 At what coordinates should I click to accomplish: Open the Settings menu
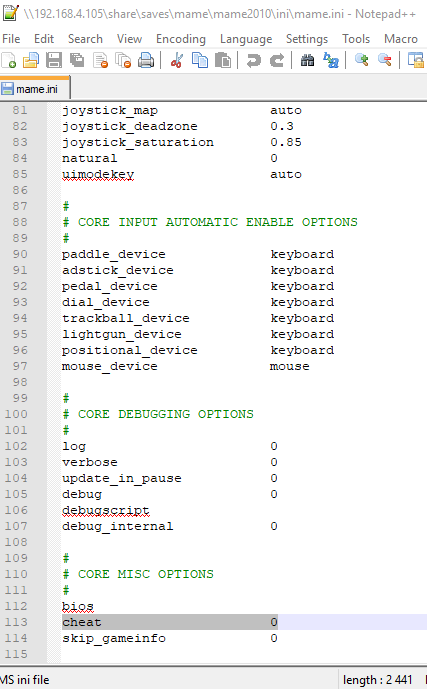pos(307,39)
